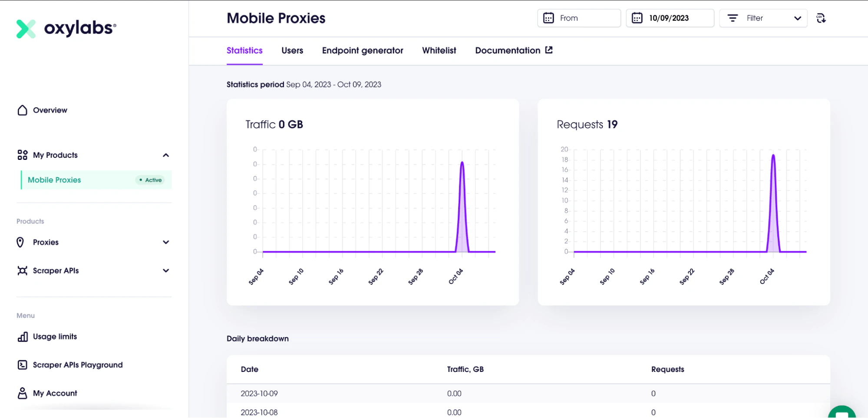Open the Endpoint generator tab
The image size is (868, 418).
pyautogui.click(x=363, y=50)
